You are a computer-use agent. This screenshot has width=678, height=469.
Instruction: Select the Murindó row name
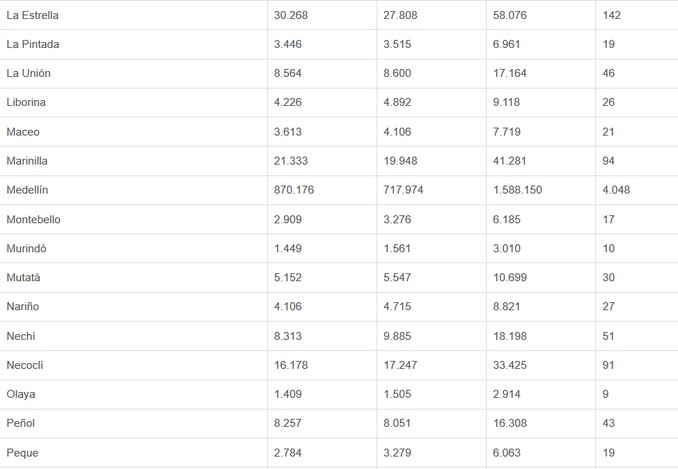pos(27,248)
